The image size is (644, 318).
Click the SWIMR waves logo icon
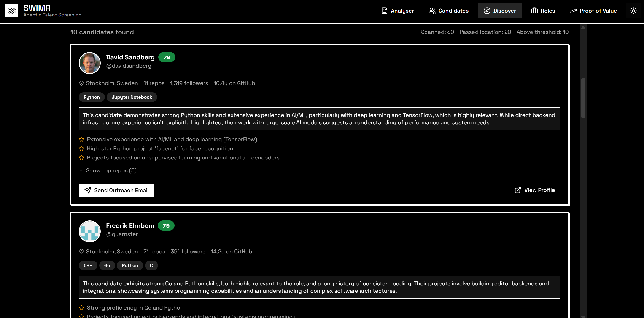coord(11,11)
